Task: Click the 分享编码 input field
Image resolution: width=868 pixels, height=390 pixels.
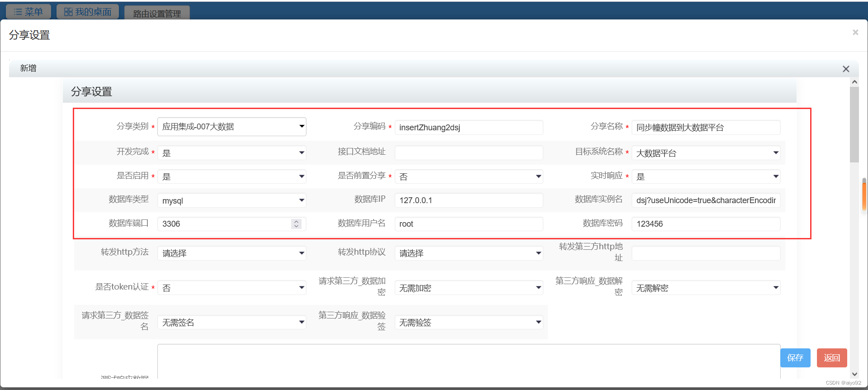Action: (x=469, y=128)
